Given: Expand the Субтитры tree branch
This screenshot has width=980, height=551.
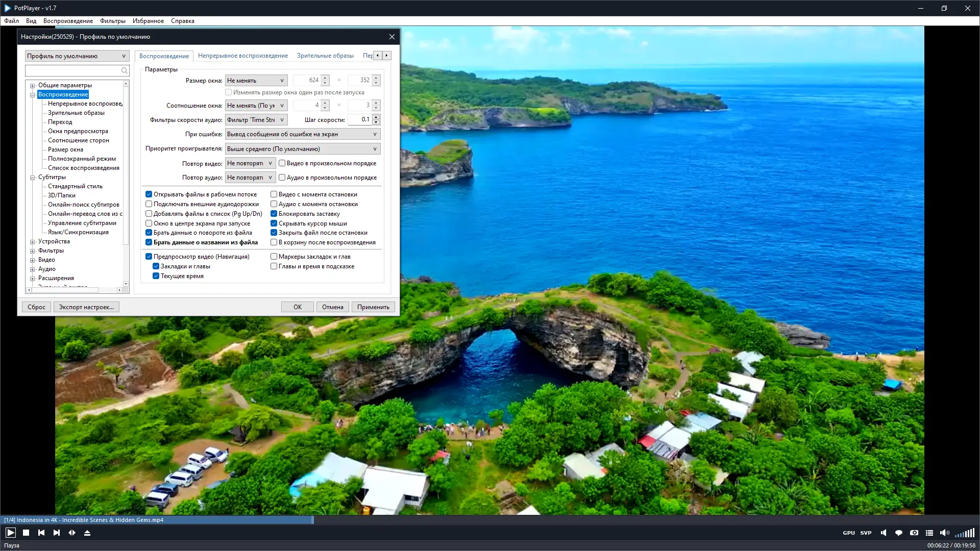Looking at the screenshot, I should (x=33, y=177).
